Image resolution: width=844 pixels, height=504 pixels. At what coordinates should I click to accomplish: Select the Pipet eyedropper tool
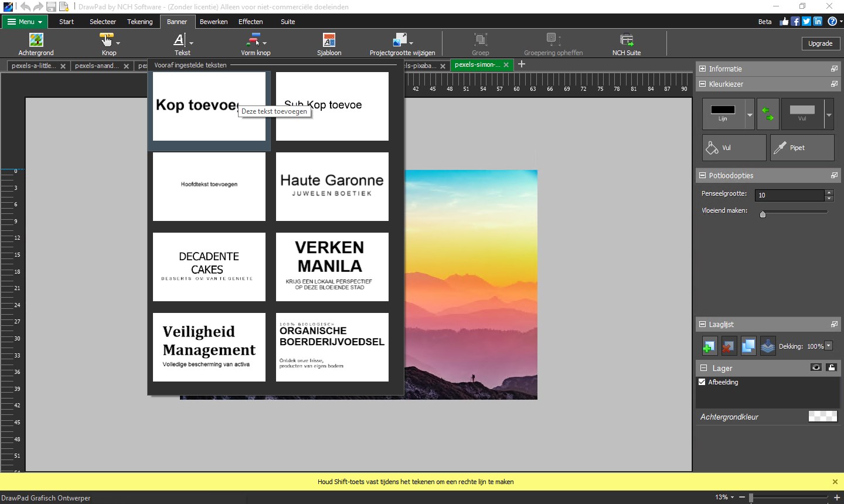point(801,148)
